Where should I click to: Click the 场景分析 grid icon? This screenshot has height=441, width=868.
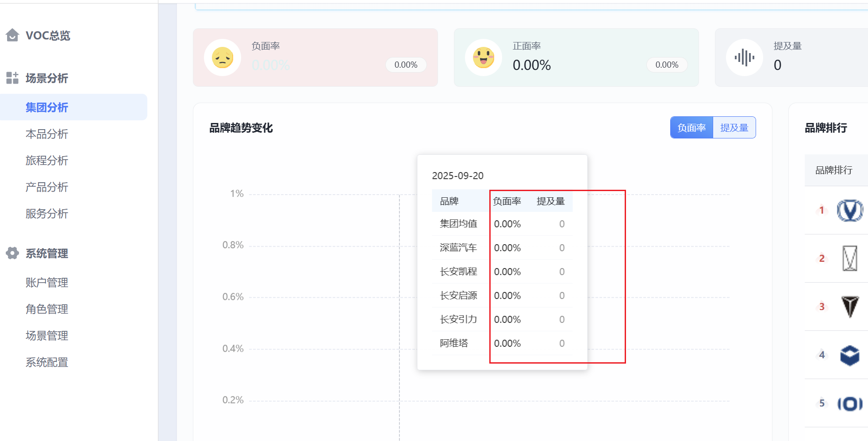click(x=12, y=78)
